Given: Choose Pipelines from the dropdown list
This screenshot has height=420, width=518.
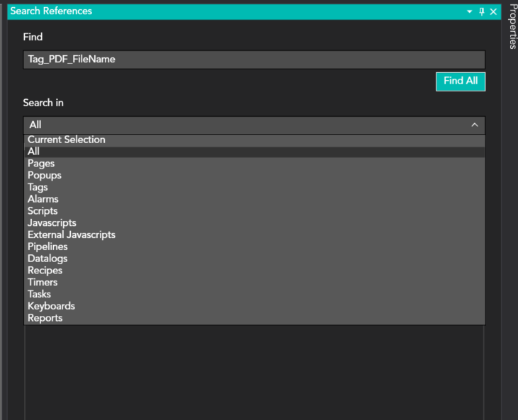Looking at the screenshot, I should 47,246.
